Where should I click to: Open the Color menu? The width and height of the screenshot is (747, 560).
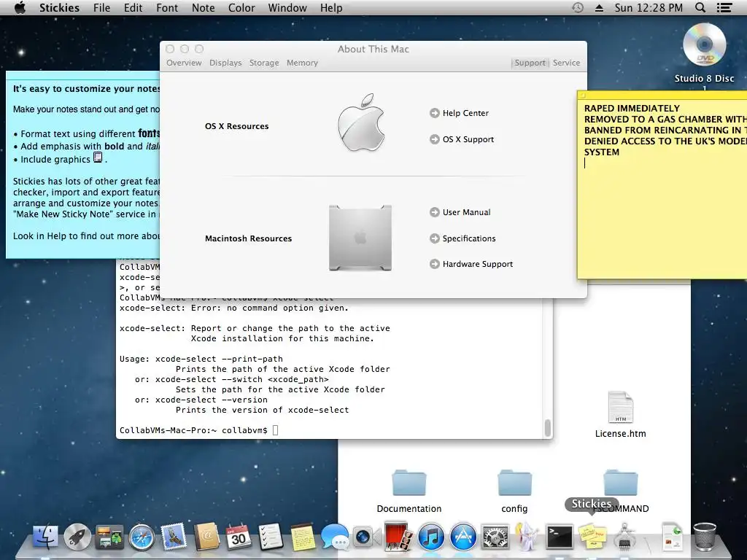pos(241,7)
